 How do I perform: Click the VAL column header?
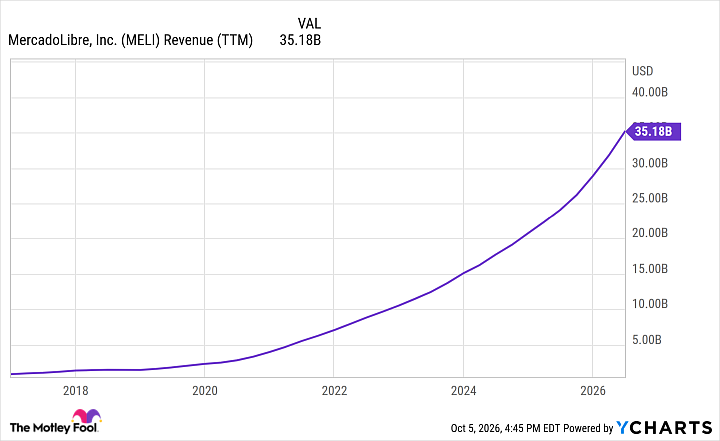(x=309, y=23)
